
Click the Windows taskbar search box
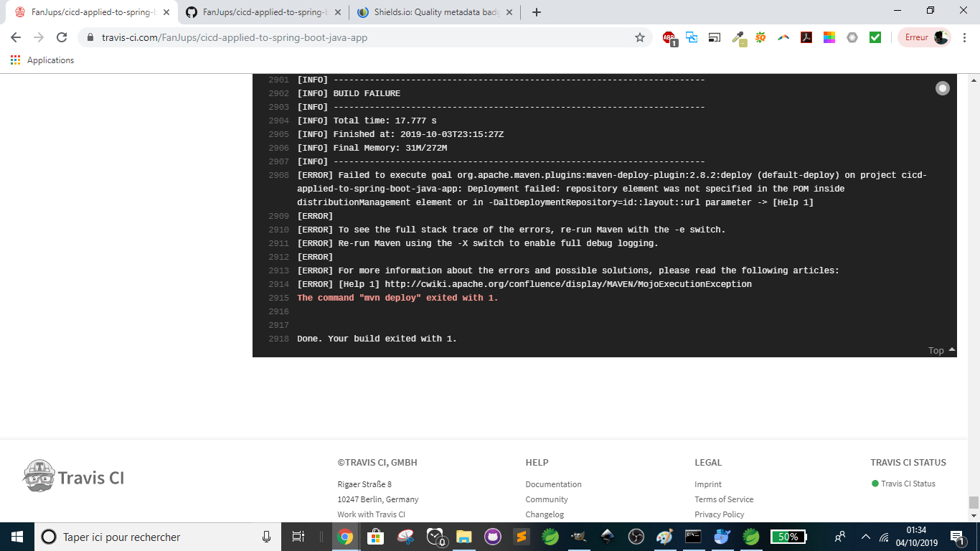tap(156, 537)
